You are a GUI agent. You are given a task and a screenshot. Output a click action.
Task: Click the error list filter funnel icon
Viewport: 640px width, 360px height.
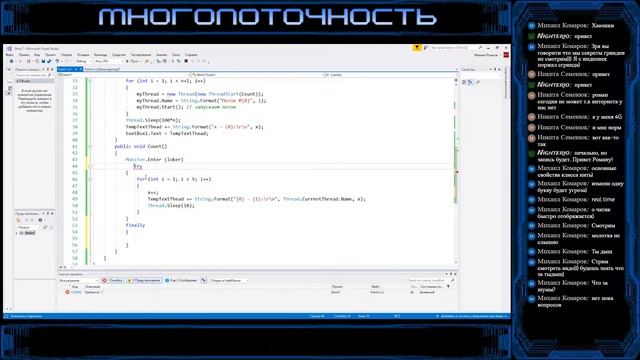click(448, 287)
